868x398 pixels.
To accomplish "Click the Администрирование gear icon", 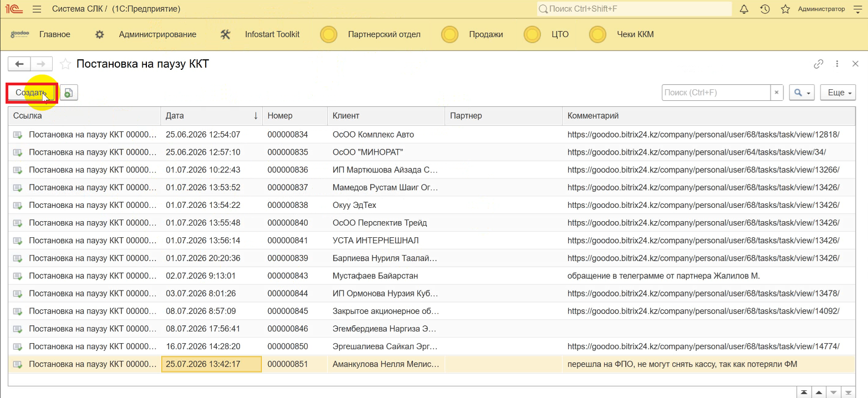I will 100,34.
